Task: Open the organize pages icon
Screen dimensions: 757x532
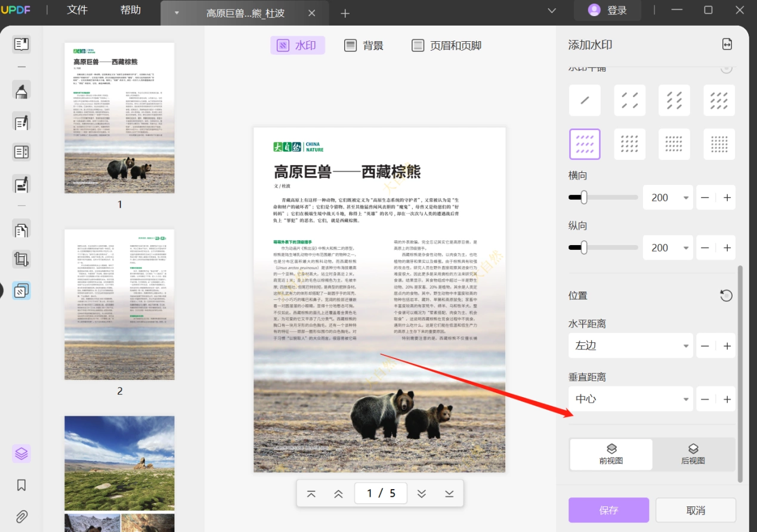Action: point(21,229)
